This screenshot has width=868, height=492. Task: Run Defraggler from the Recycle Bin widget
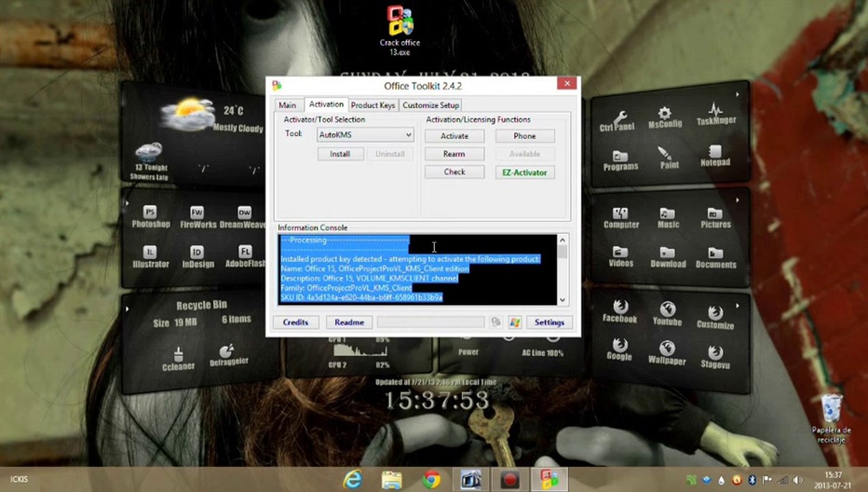228,356
